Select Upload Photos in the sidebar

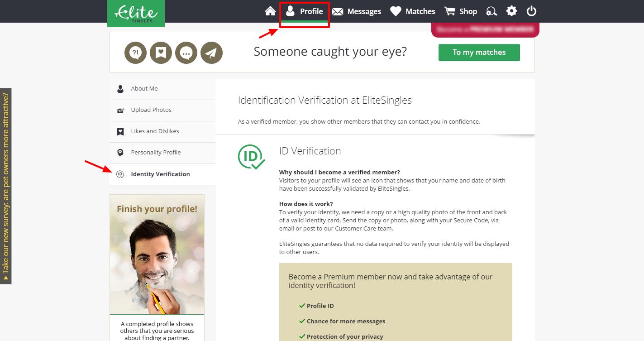162,110
